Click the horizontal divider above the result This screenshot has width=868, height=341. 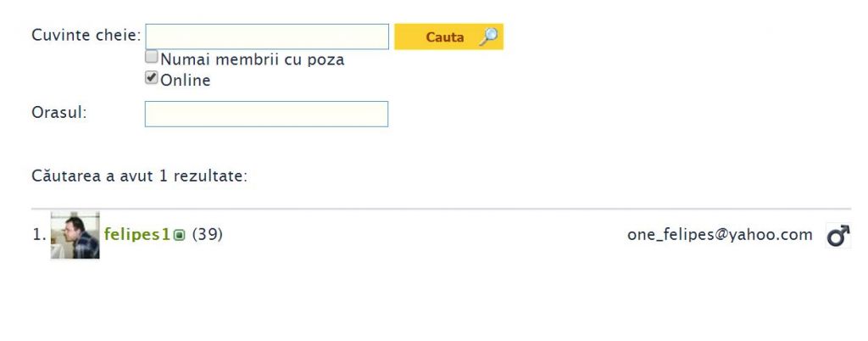pos(441,209)
